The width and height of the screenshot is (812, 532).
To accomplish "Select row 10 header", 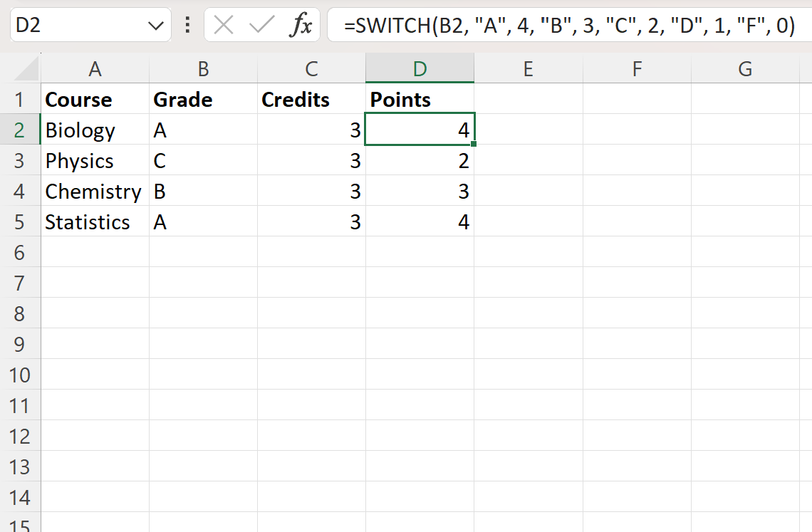I will pyautogui.click(x=20, y=375).
